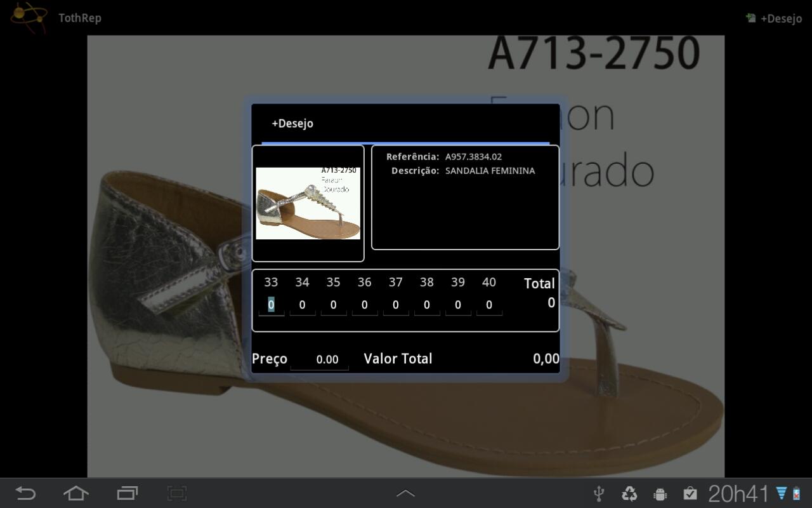
Task: Tap the description SANDALIA FEMININA text
Action: pyautogui.click(x=490, y=171)
